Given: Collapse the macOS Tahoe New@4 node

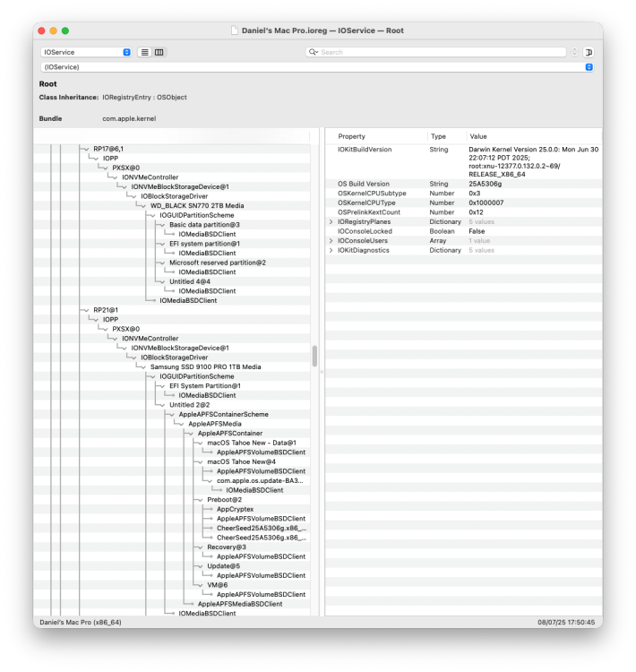Looking at the screenshot, I should point(200,462).
